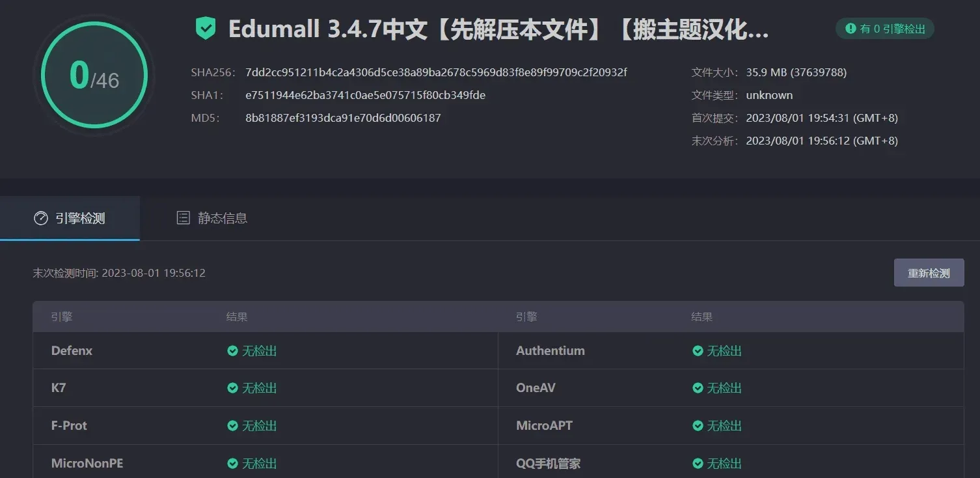Click 无检出 result in Authentium row

724,351
